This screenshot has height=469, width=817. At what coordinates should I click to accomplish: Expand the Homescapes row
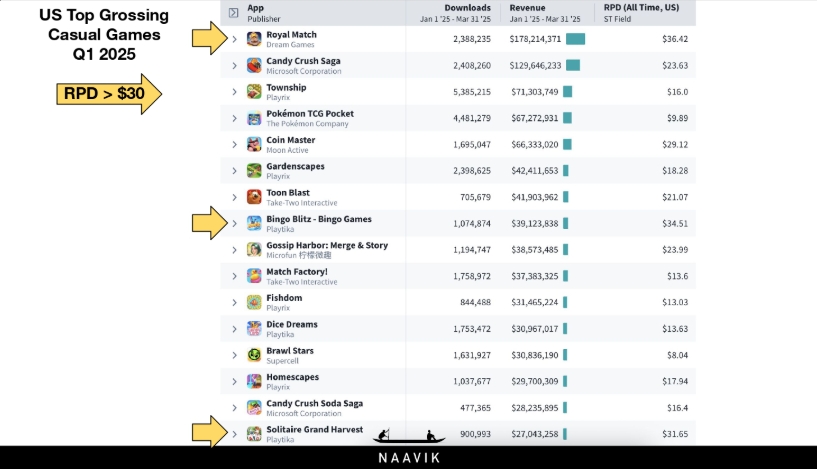point(234,381)
